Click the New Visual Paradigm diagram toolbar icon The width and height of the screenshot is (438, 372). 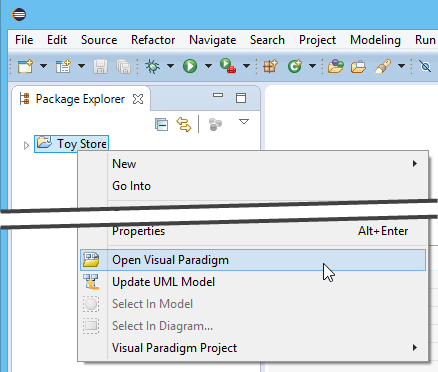point(63,66)
